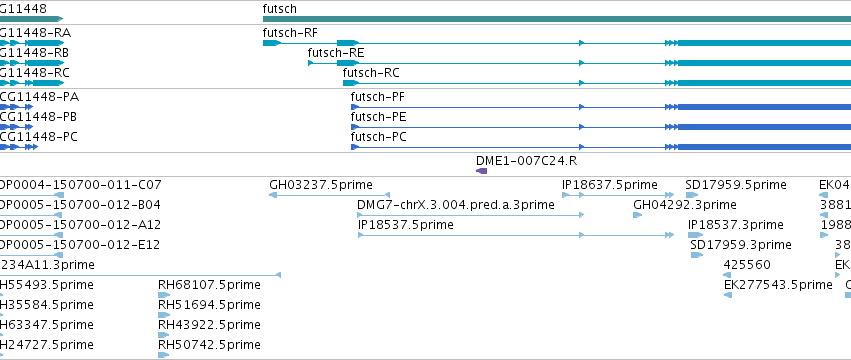The height and width of the screenshot is (360, 851).
Task: Click the G11448-RA transcript label
Action: click(x=35, y=33)
